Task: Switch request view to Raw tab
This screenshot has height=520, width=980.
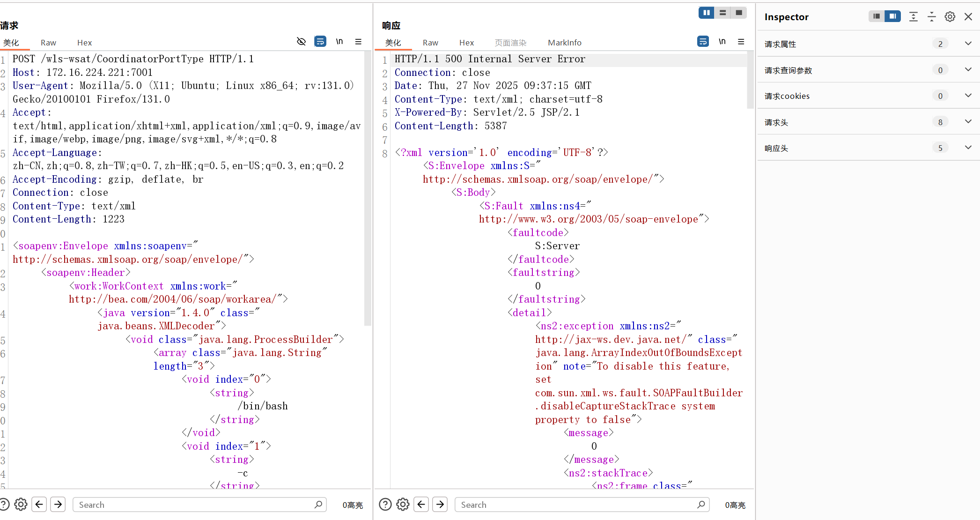Action: [48, 43]
